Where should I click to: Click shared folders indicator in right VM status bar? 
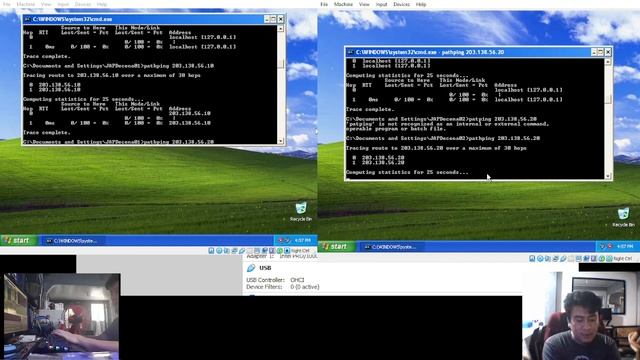tap(571, 259)
